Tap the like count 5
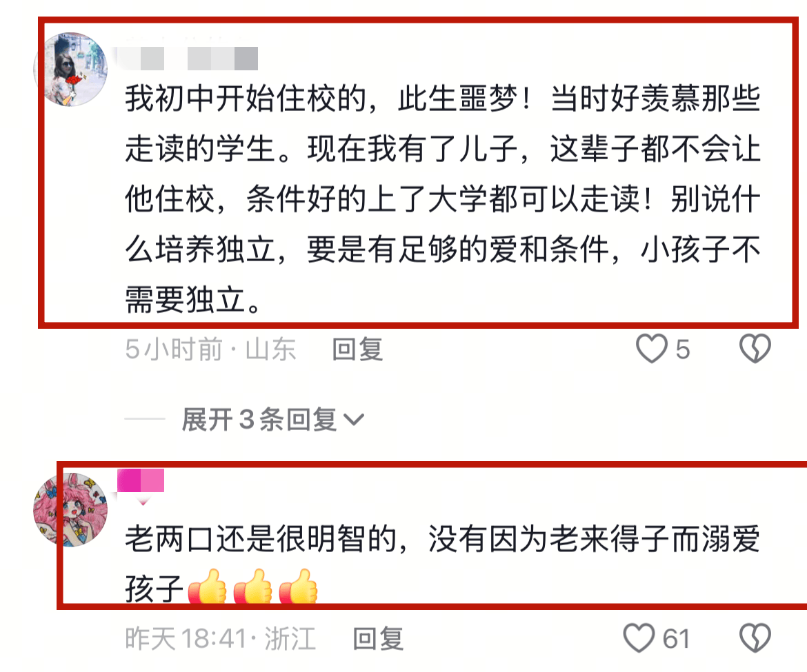 tap(682, 349)
